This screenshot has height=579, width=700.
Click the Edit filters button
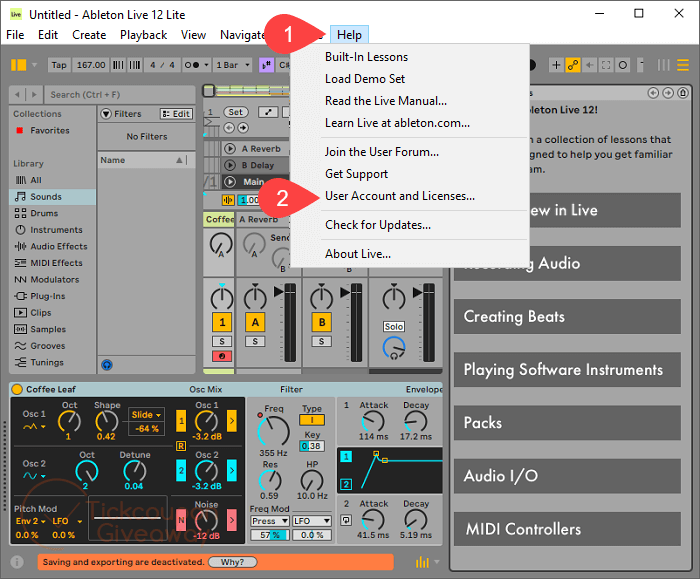pos(177,114)
